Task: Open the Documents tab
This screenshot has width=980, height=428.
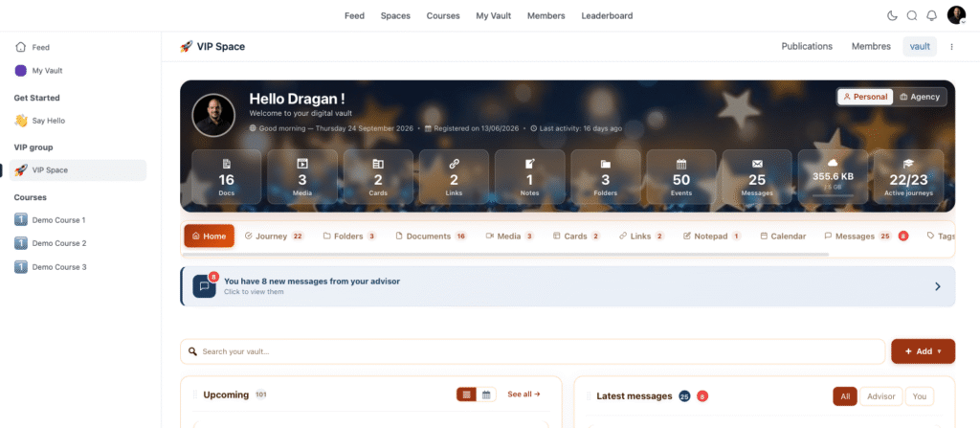Action: click(x=432, y=236)
